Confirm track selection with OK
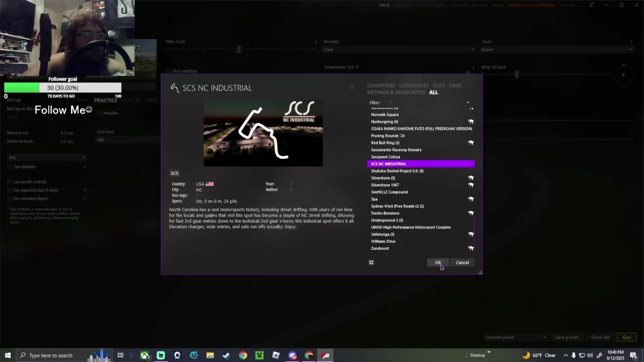This screenshot has width=644, height=362. pyautogui.click(x=438, y=262)
